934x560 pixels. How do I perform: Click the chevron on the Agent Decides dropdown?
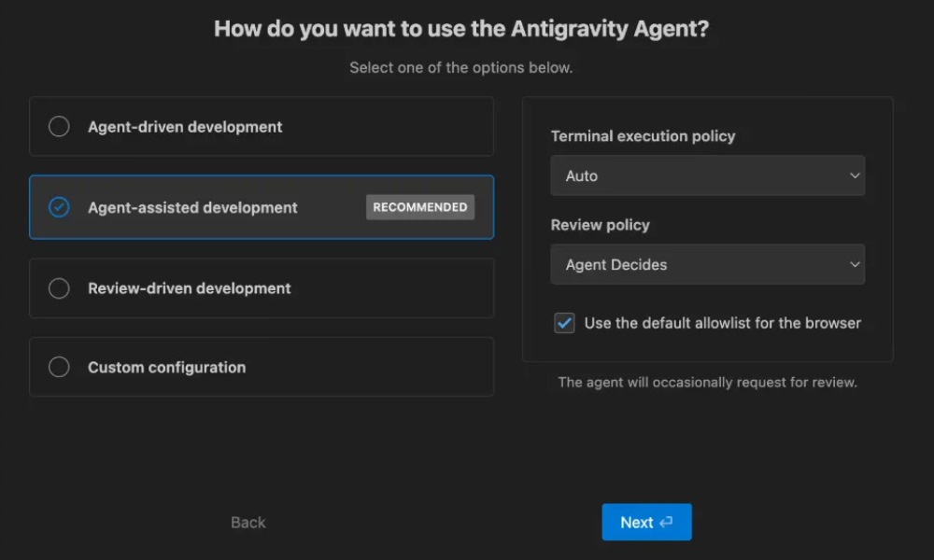click(855, 264)
